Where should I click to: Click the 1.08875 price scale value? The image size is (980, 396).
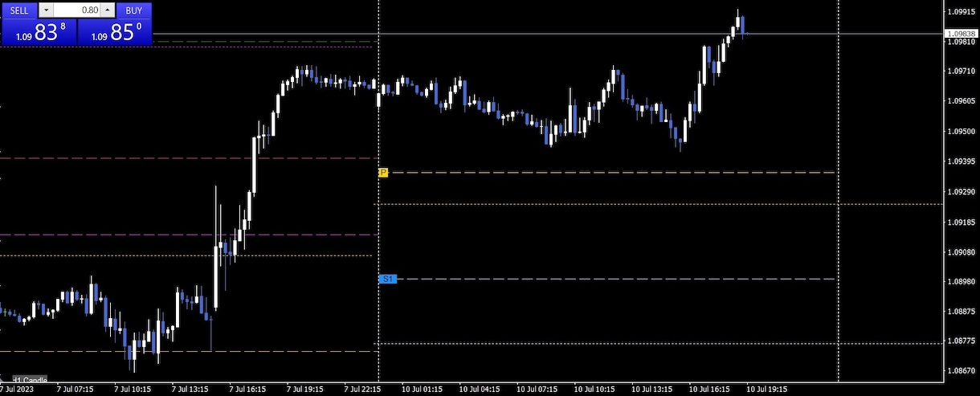(961, 312)
